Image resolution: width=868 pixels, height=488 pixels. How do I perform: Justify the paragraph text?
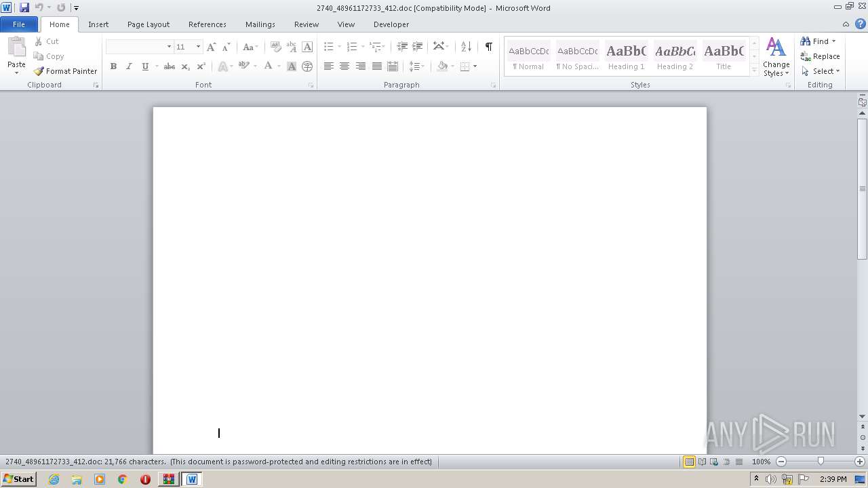[376, 66]
